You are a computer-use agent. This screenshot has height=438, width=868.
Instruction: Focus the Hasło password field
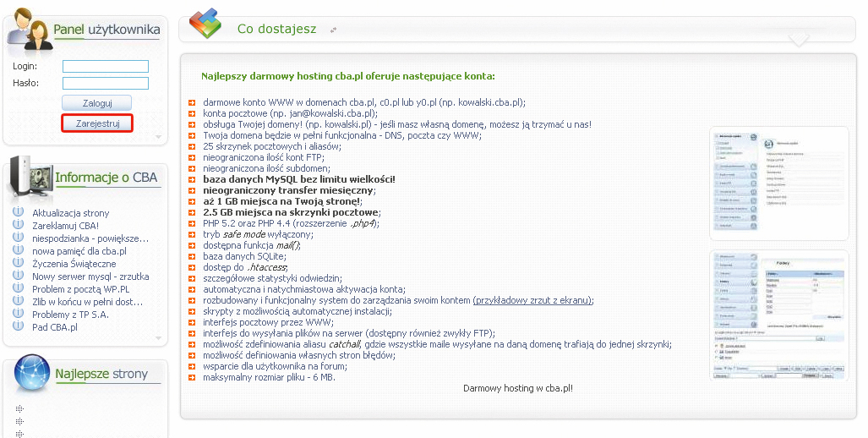[x=106, y=83]
